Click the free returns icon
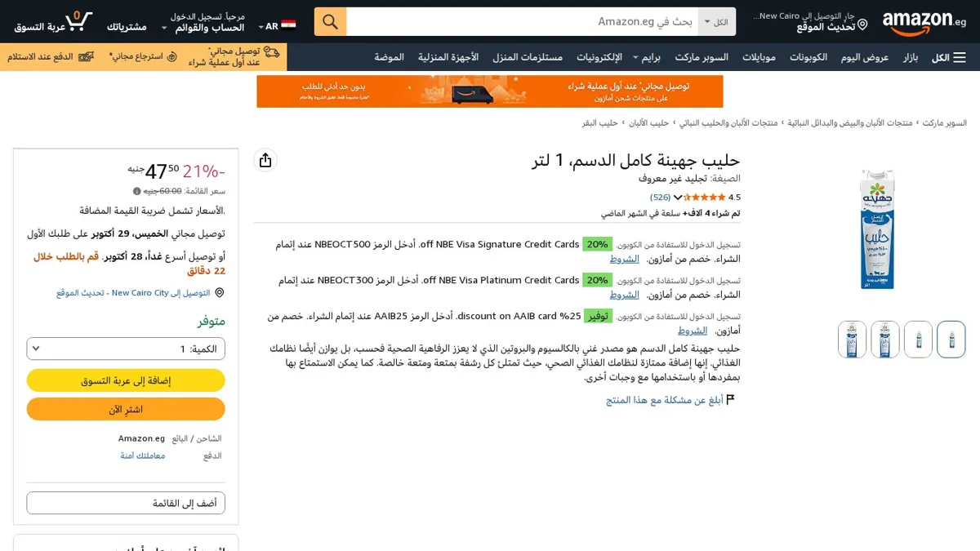 [x=171, y=57]
